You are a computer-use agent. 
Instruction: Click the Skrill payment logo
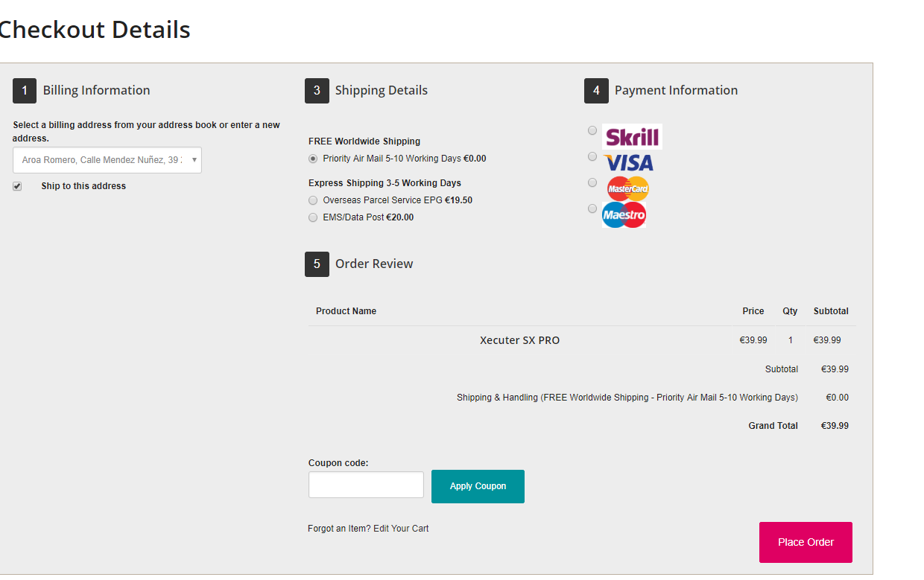click(632, 137)
